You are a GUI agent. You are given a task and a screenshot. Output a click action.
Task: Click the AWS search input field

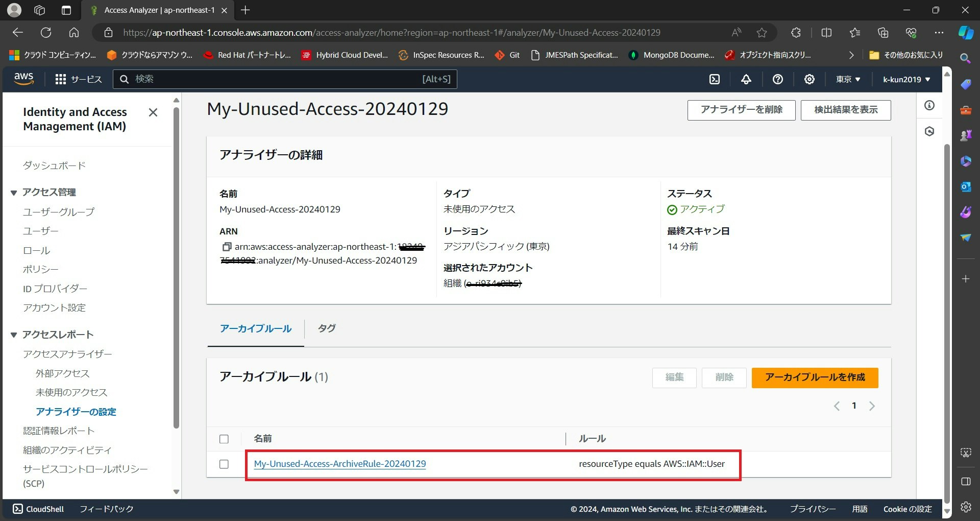pos(285,79)
